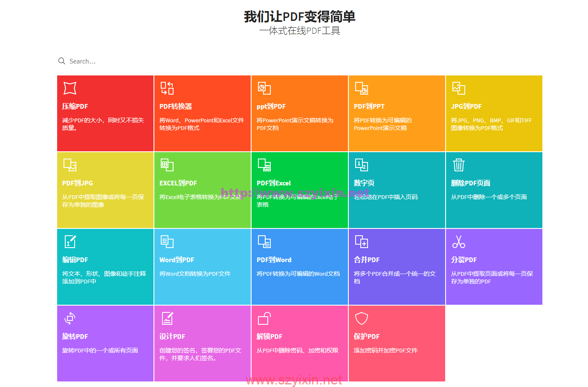Open the ppt到PDF title link

click(271, 107)
